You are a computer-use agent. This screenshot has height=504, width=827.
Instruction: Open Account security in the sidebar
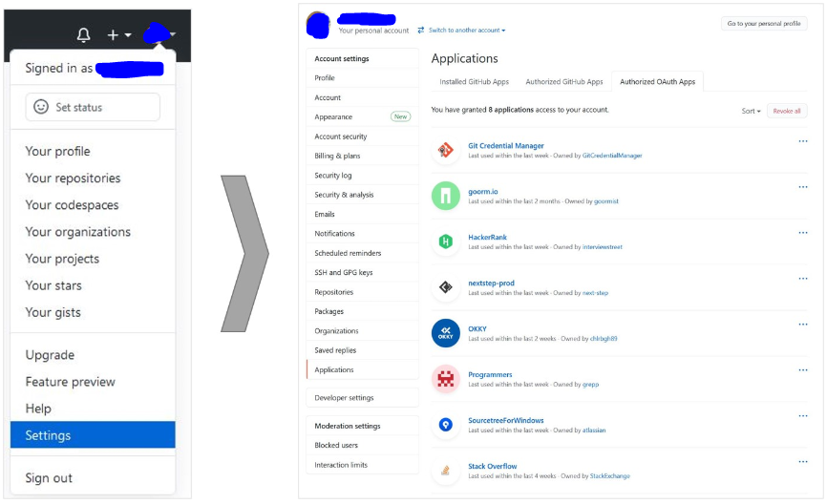(x=362, y=136)
